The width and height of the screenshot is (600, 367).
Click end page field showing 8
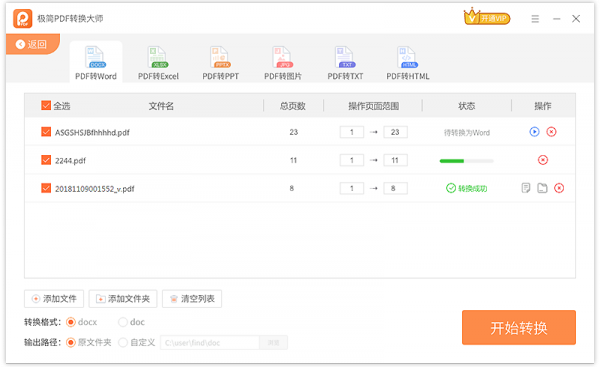point(395,188)
